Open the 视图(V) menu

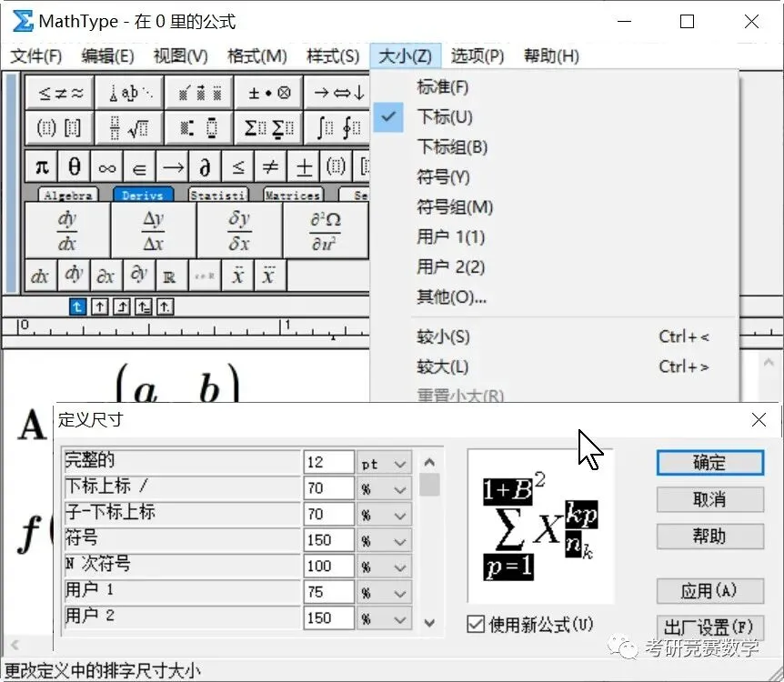coord(180,56)
